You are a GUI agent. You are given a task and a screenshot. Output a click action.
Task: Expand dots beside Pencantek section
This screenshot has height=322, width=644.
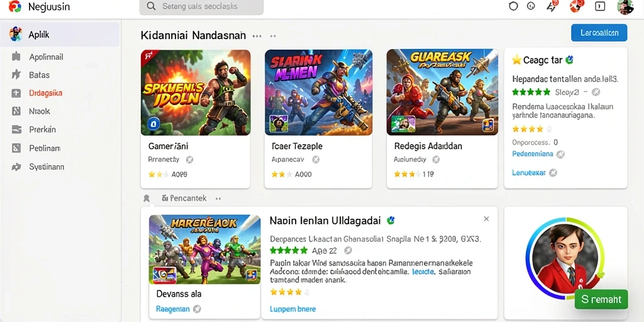pos(218,199)
